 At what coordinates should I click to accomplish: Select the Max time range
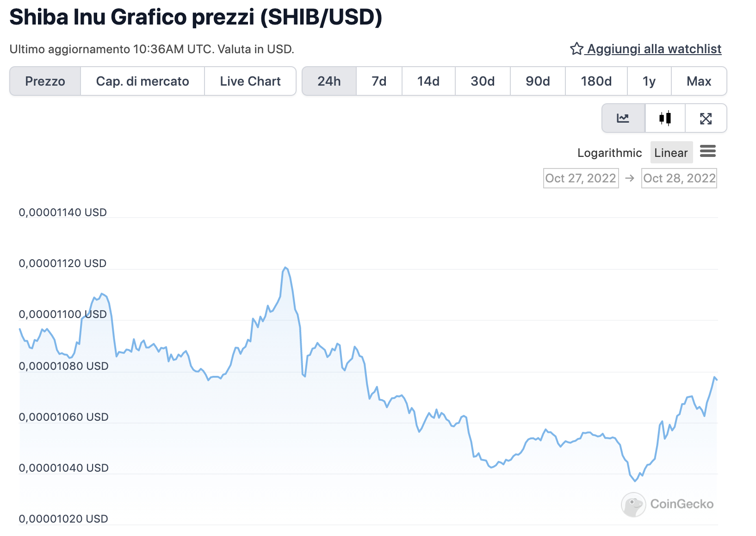click(699, 81)
